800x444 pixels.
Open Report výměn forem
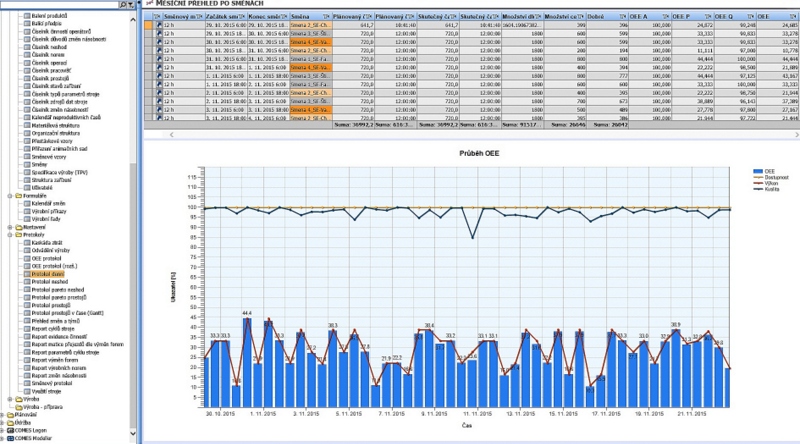(55, 360)
